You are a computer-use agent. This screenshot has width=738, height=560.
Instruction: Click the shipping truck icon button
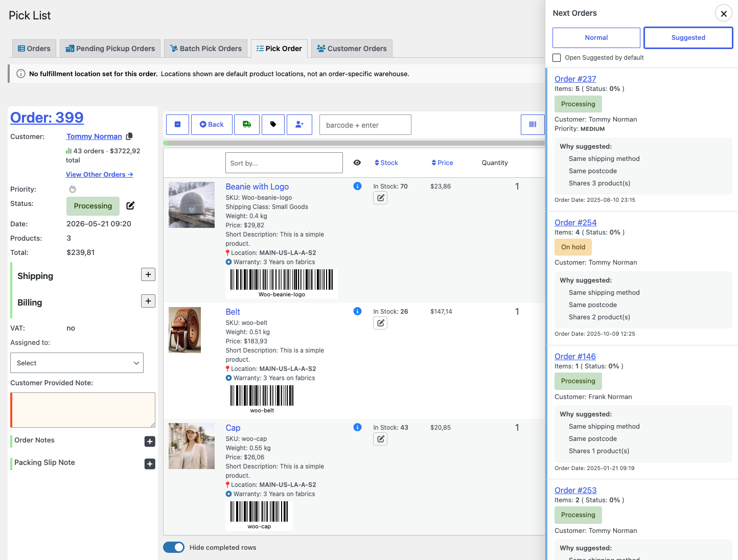[247, 125]
